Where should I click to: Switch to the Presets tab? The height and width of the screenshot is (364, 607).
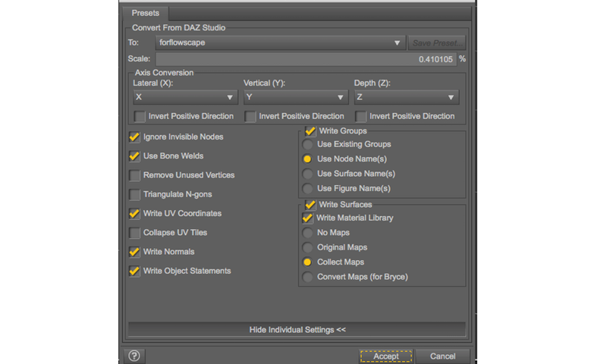point(146,13)
